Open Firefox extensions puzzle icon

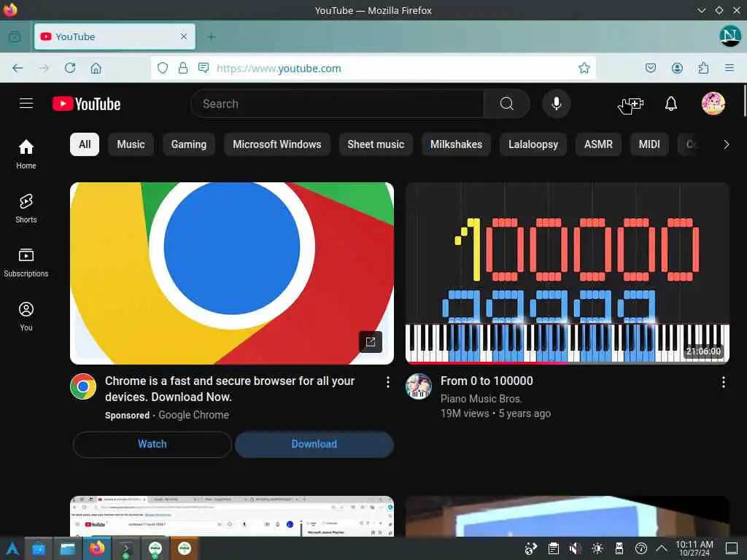(x=703, y=68)
